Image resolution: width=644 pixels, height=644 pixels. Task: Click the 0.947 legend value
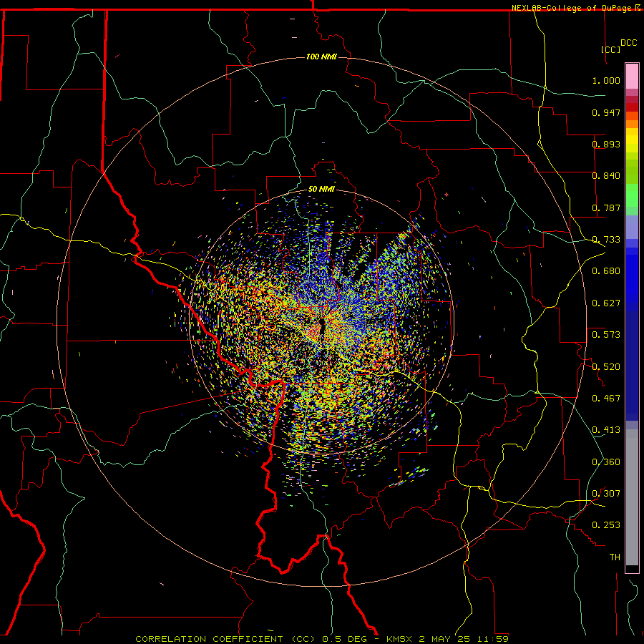coord(606,112)
